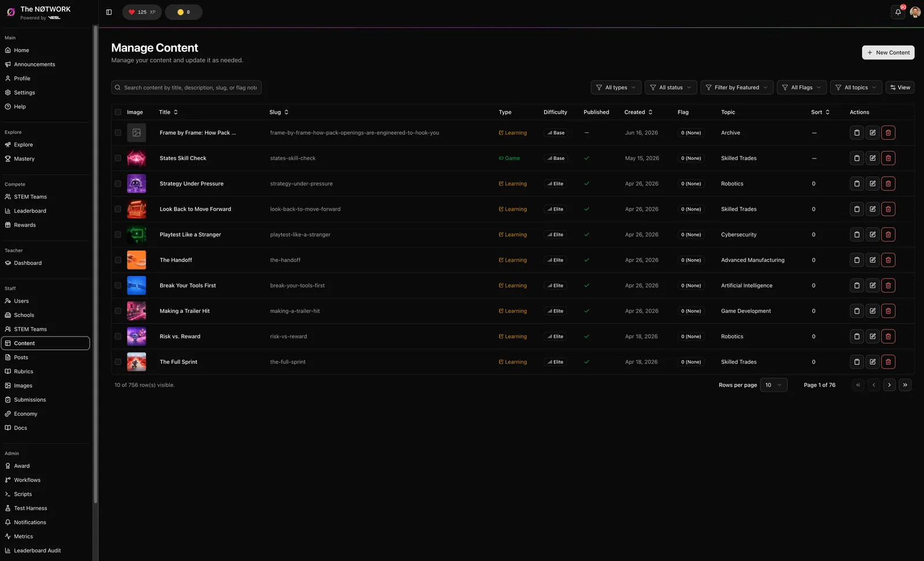Duplicate the Look Back to Move Forward row
924x561 pixels.
[x=857, y=209]
